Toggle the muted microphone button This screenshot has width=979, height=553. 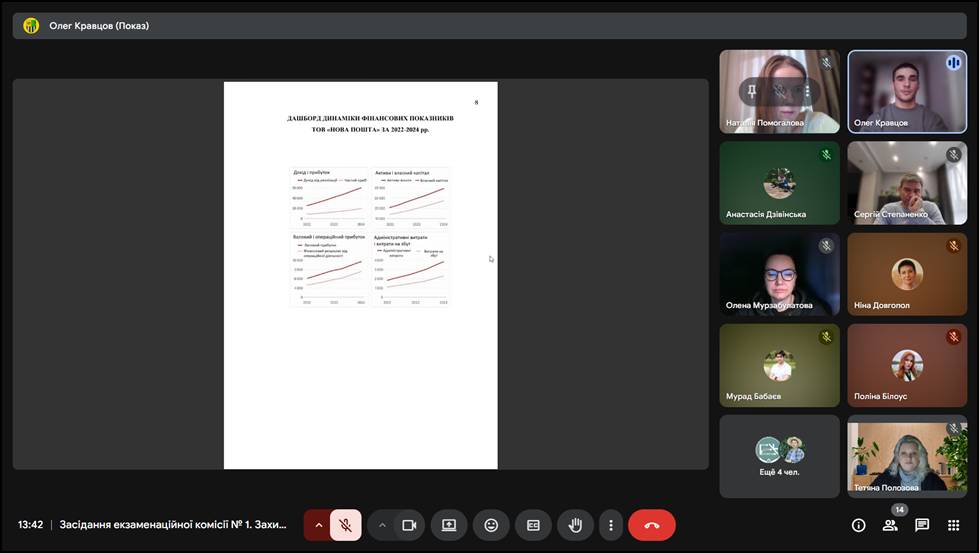pyautogui.click(x=345, y=525)
